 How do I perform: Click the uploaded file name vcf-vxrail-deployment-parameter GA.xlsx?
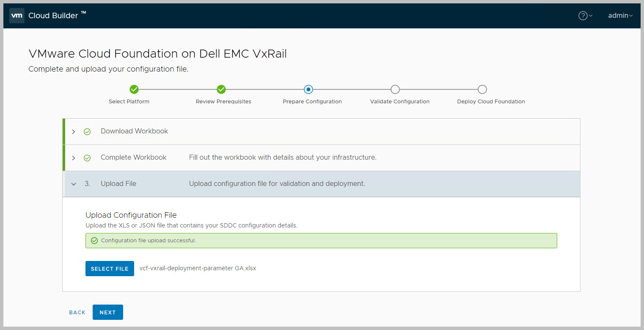[198, 268]
